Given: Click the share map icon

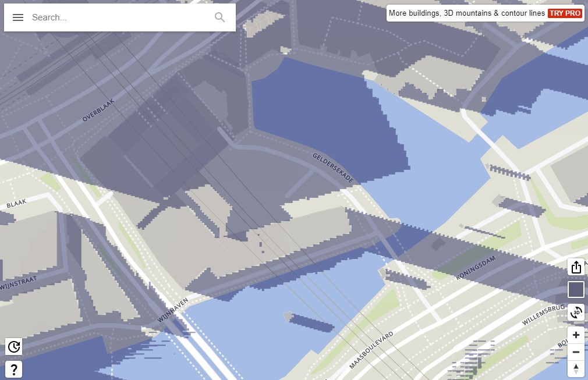Looking at the screenshot, I should [576, 267].
